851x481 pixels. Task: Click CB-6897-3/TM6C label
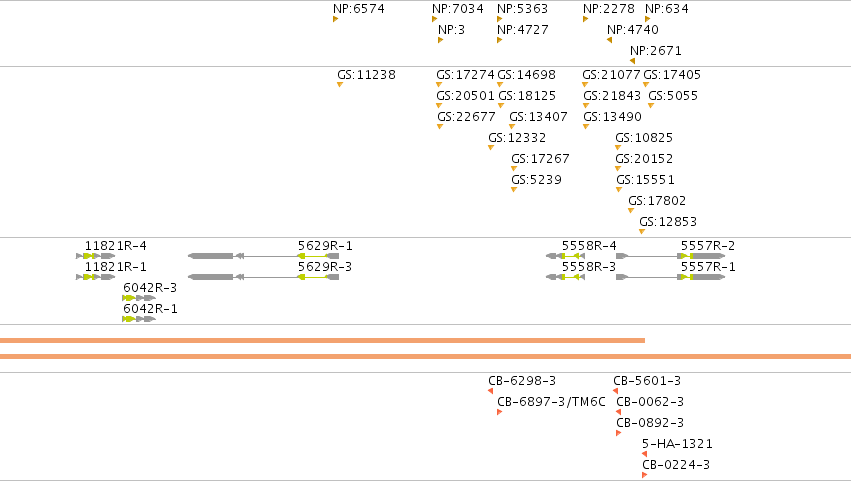(x=551, y=402)
